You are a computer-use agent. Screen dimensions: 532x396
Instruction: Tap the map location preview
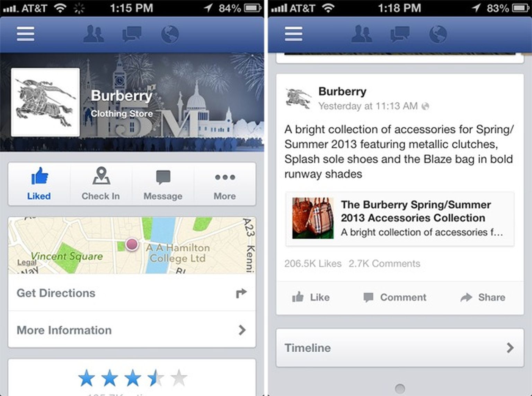coord(132,245)
